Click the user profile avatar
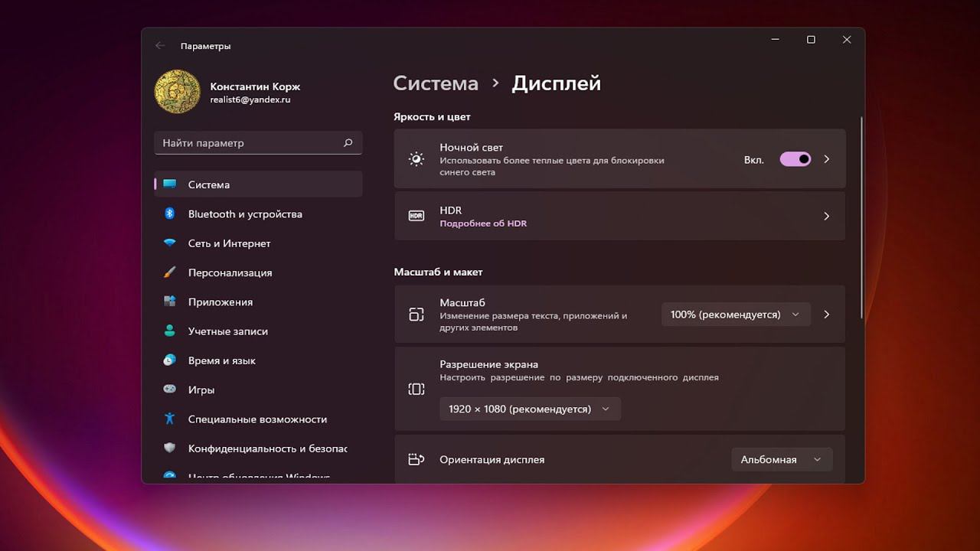Viewport: 980px width, 551px height. pyautogui.click(x=178, y=92)
